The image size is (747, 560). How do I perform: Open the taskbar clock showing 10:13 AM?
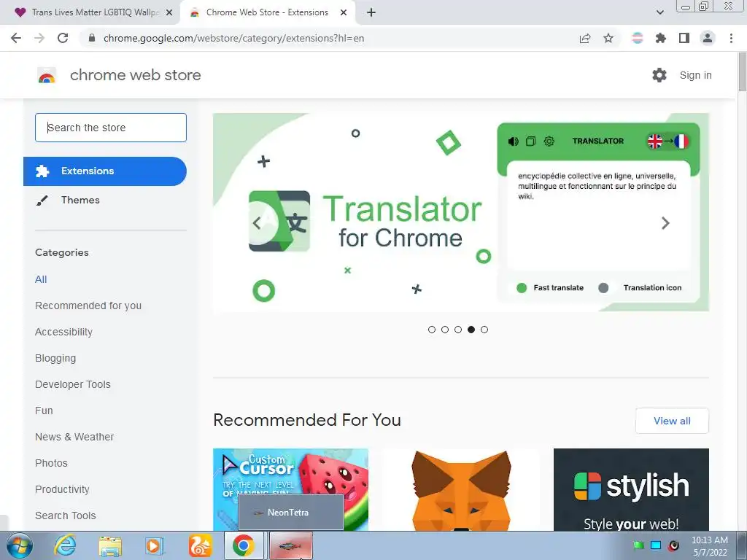coord(710,546)
